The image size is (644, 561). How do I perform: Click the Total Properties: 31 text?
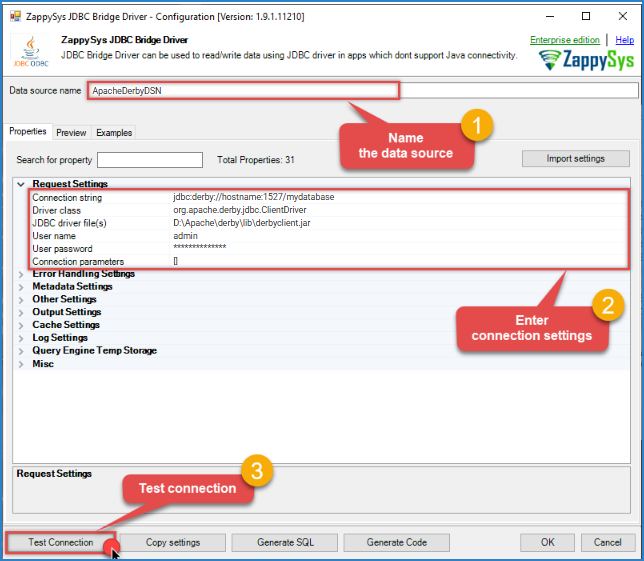255,160
